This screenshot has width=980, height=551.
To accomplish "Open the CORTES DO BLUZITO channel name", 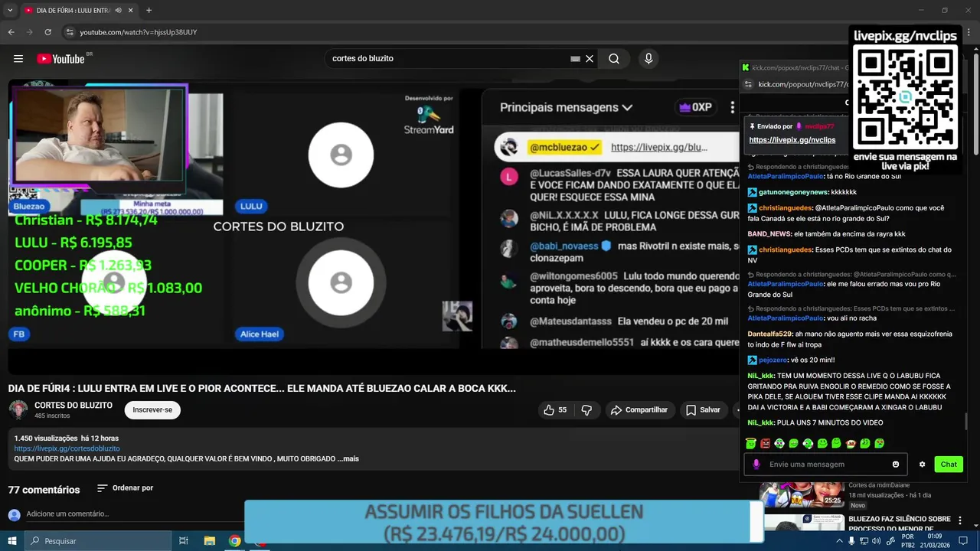I will tap(73, 406).
